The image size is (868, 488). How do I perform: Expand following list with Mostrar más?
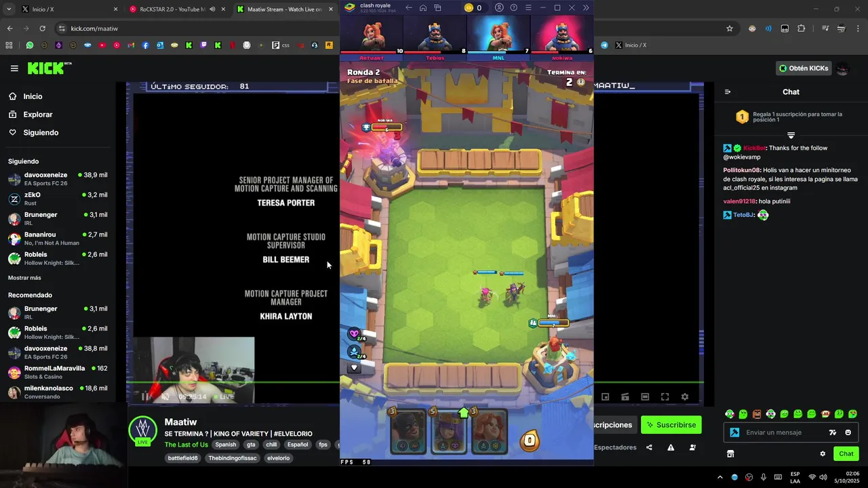tap(24, 278)
